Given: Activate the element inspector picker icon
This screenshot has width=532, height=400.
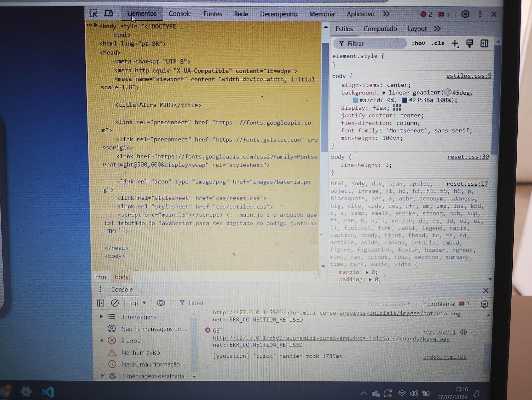Looking at the screenshot, I should 94,13.
